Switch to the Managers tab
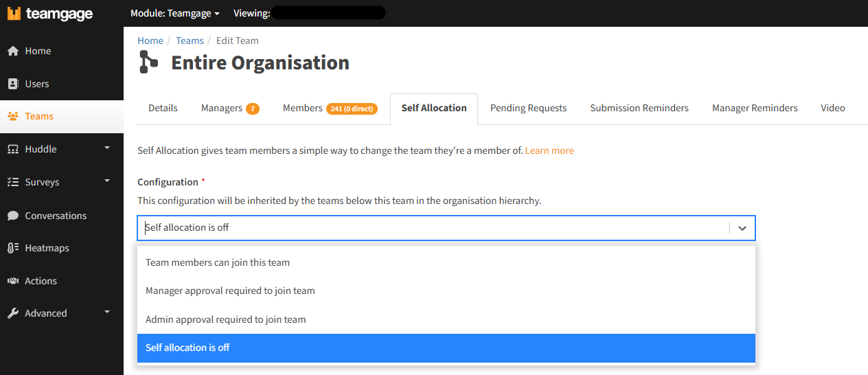Screen dimensions: 868x375 pos(229,108)
